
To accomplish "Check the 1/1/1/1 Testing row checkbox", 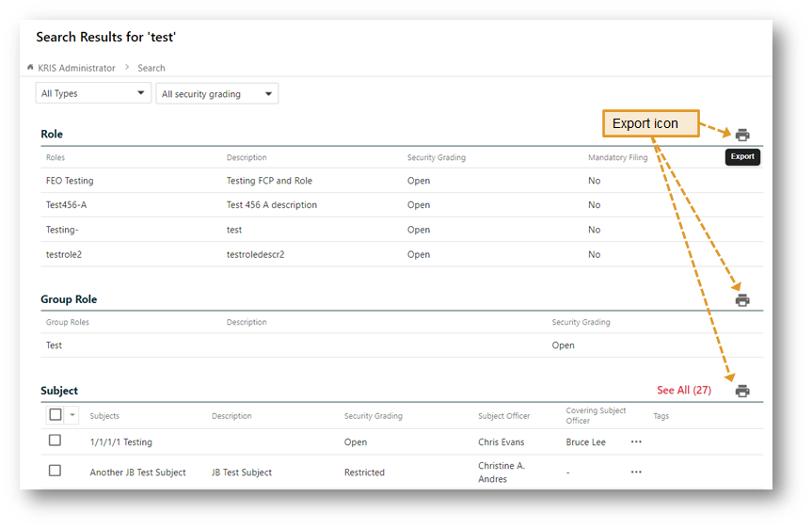I will (x=55, y=441).
